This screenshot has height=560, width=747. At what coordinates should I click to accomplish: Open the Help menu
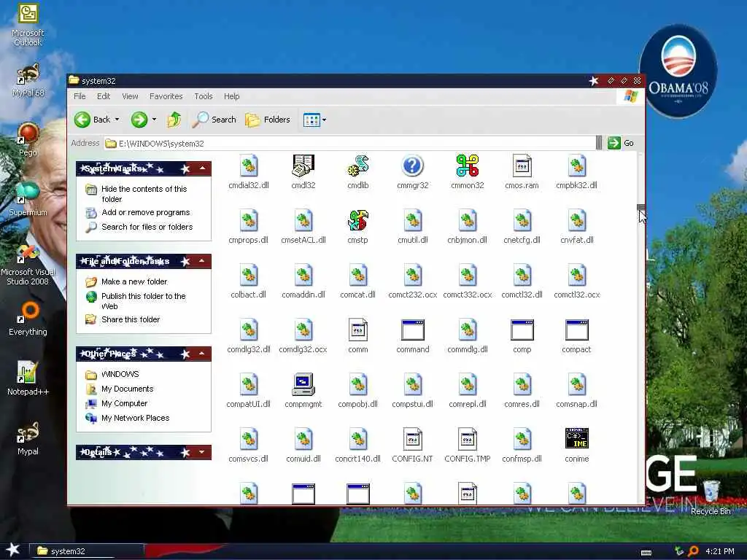pos(231,96)
